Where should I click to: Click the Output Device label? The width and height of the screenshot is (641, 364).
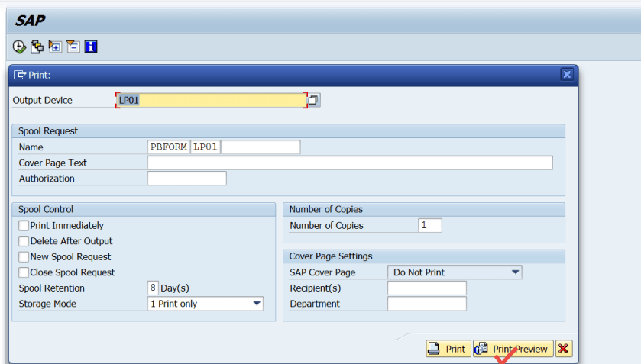point(43,101)
